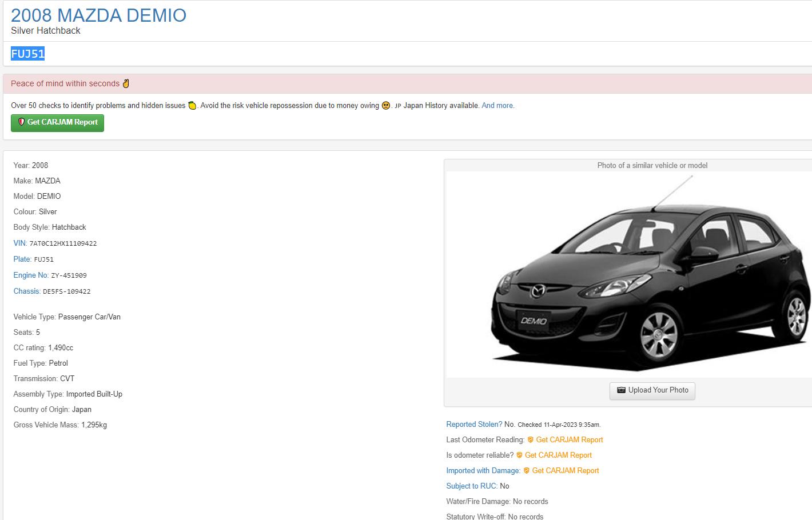
Task: Click the camera icon on Upload Your Photo
Action: pyautogui.click(x=621, y=390)
